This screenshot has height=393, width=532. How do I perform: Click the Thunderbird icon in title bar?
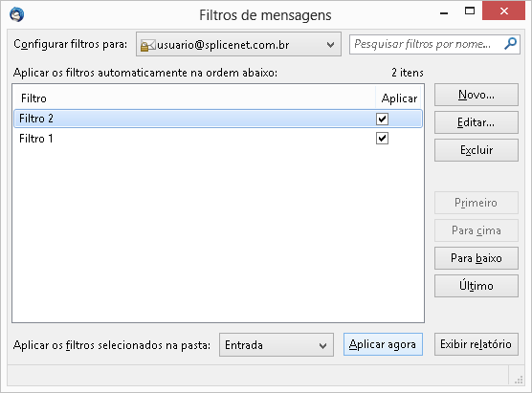16,15
